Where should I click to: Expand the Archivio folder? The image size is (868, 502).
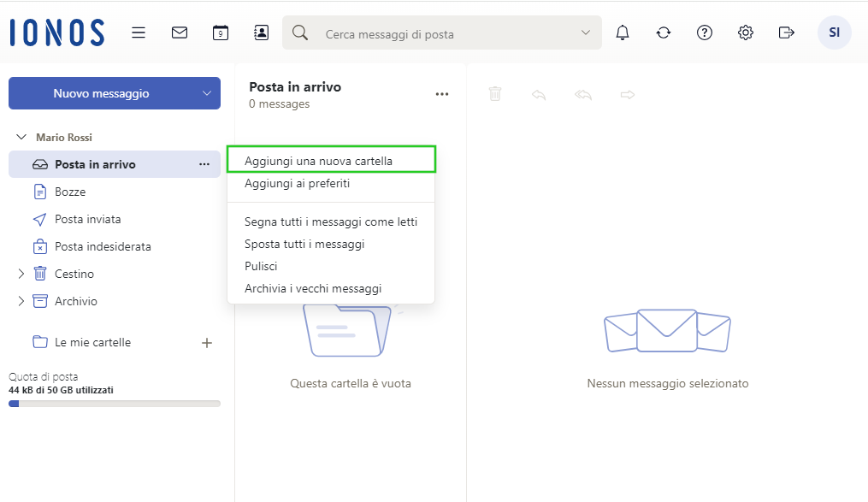click(21, 301)
